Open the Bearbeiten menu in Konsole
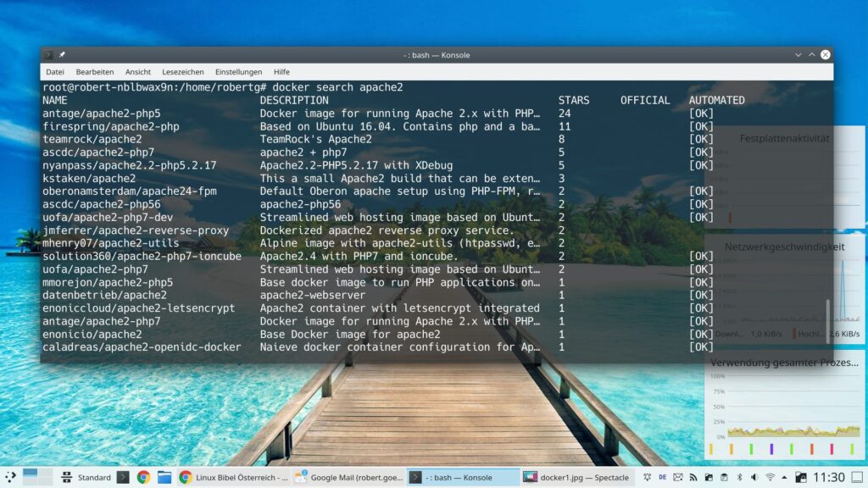Screen dimensions: 868x488 (95, 72)
